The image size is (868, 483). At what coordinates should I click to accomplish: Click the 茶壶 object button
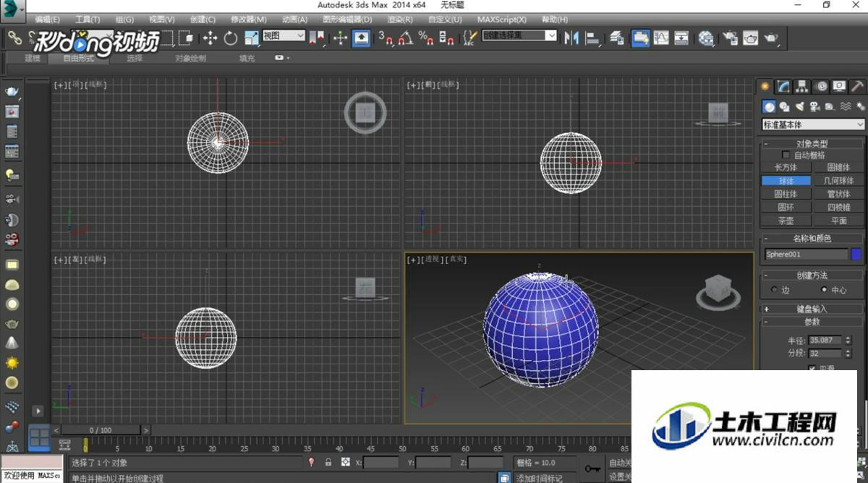point(786,221)
